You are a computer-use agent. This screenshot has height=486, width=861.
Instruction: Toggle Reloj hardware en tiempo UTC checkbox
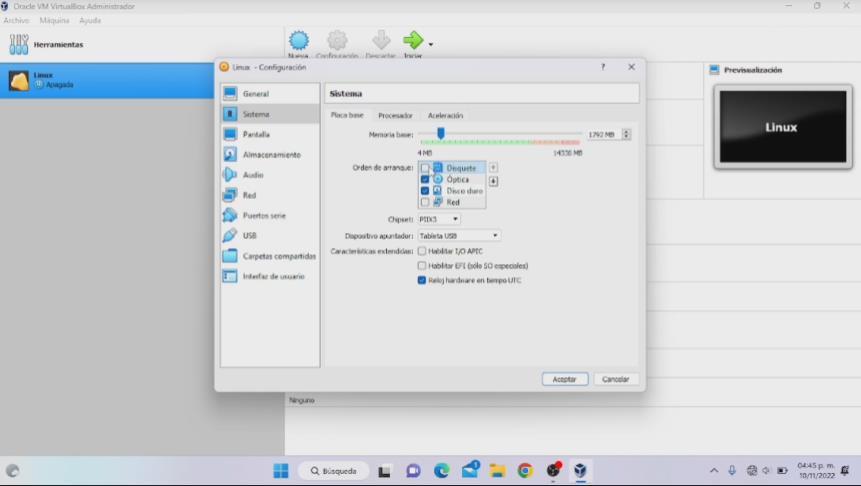(422, 280)
